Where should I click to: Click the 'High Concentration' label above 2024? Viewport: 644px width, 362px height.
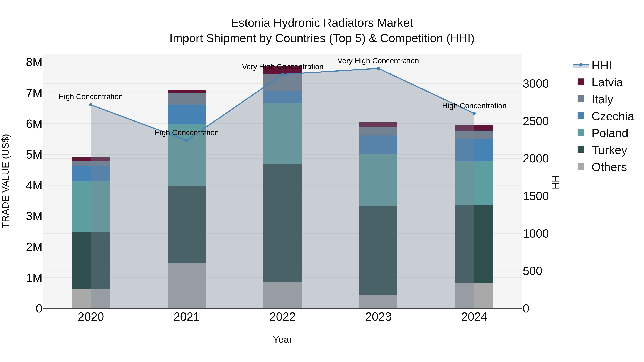point(474,106)
